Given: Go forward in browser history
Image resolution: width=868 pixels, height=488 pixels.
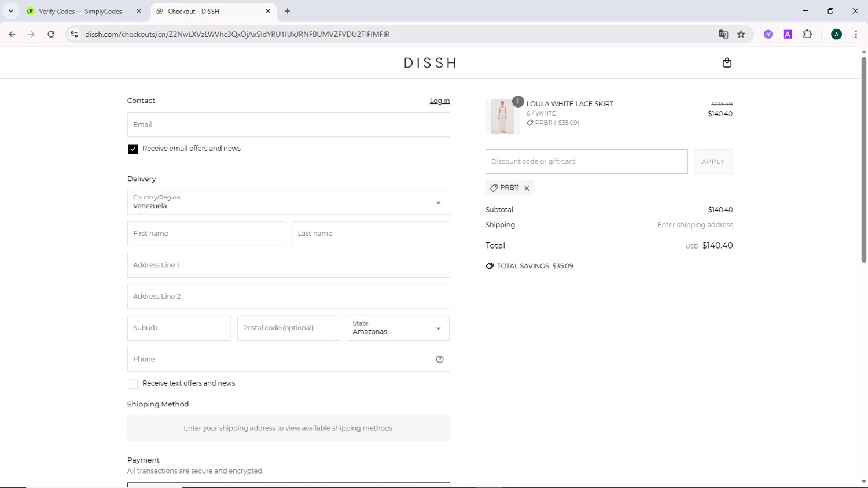Looking at the screenshot, I should (31, 34).
